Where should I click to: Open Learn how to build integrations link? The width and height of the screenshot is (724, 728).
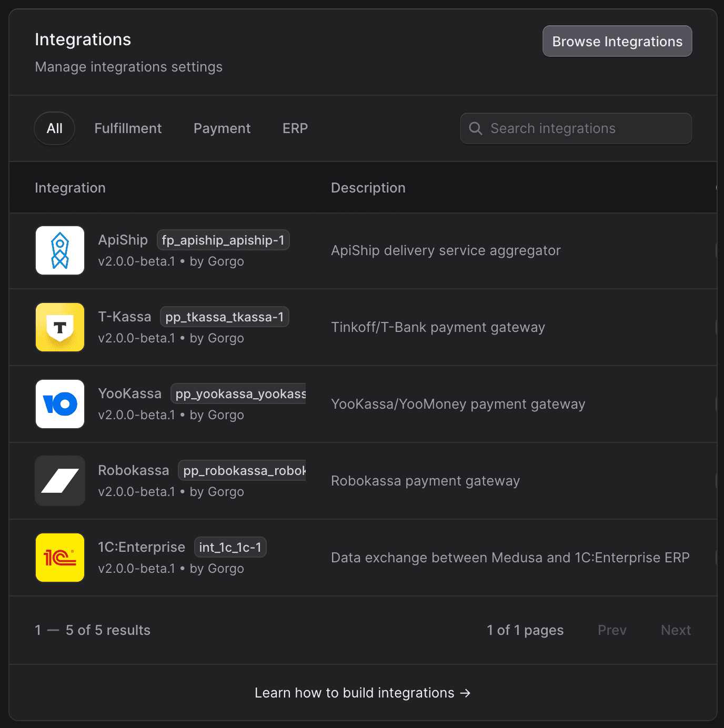coord(363,693)
